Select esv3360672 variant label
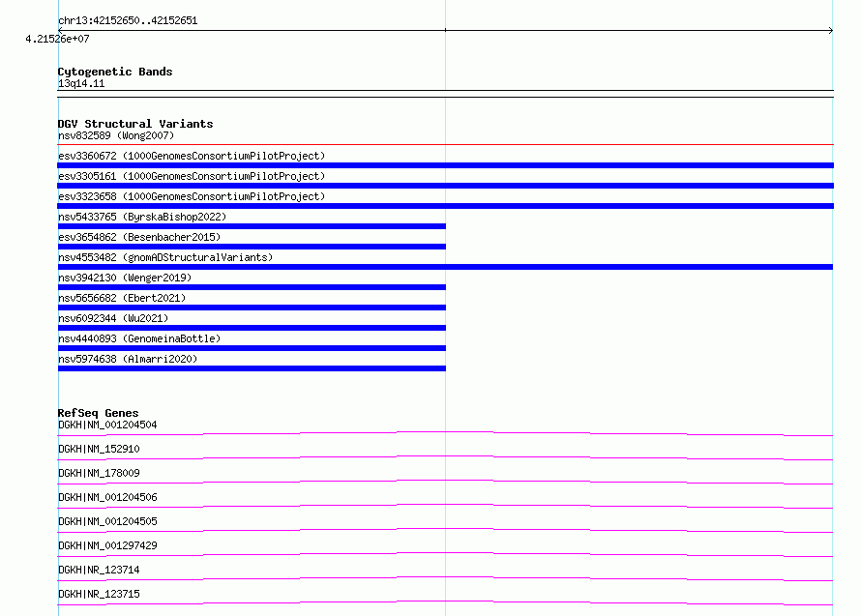 [192, 156]
